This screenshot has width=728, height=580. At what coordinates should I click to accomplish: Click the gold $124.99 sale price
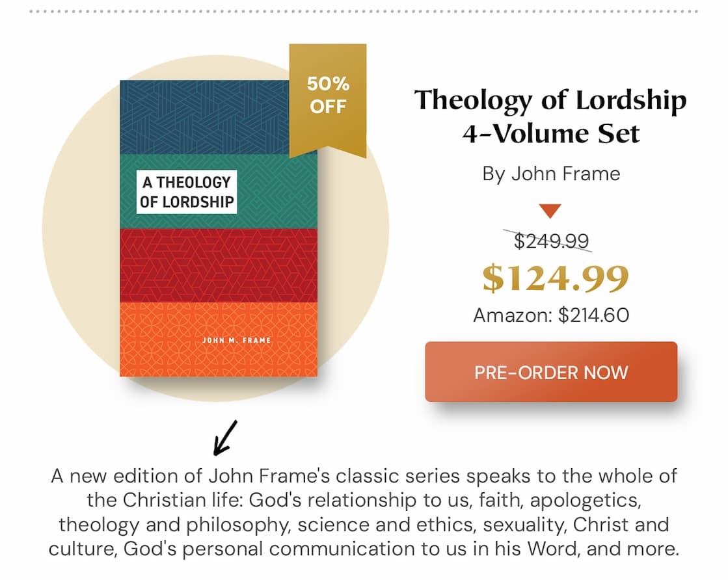click(x=555, y=278)
